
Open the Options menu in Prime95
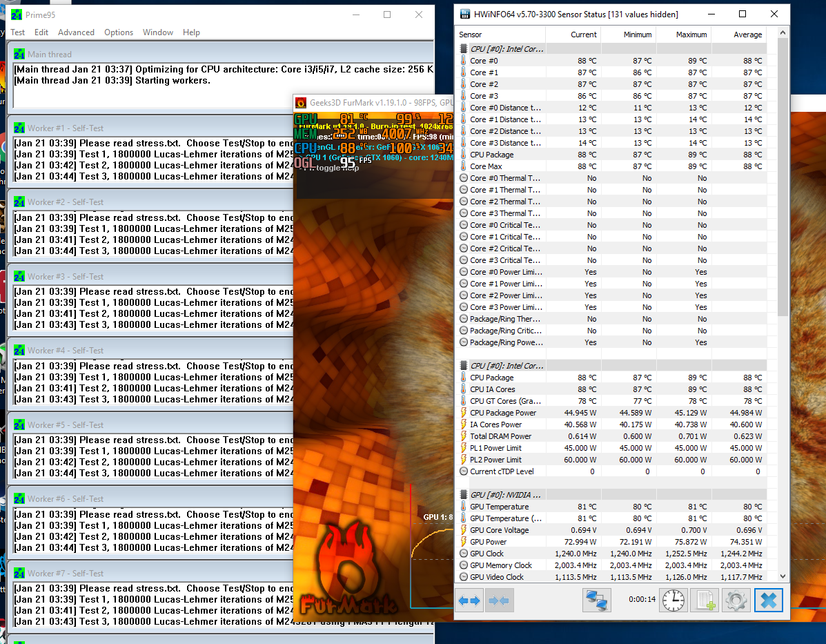click(119, 32)
